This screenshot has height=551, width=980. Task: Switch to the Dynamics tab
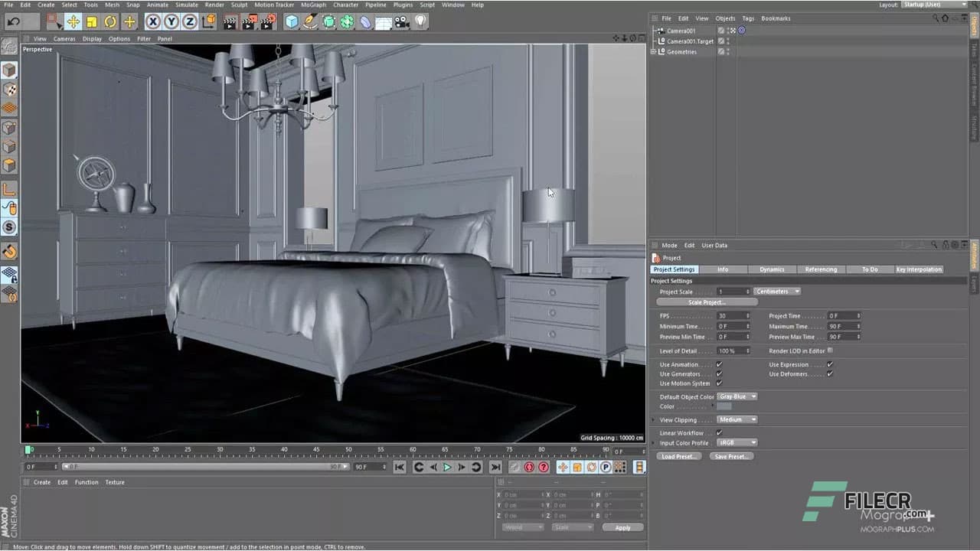772,269
